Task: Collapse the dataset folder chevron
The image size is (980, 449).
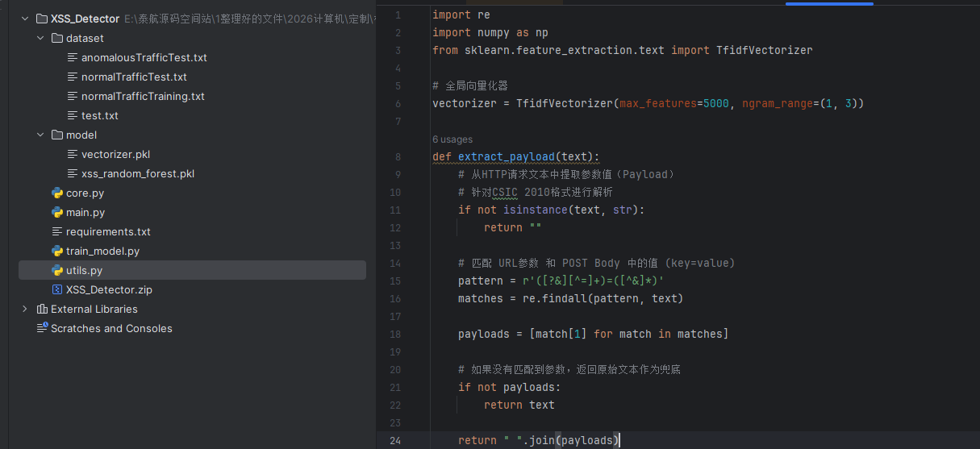Action: tap(40, 38)
